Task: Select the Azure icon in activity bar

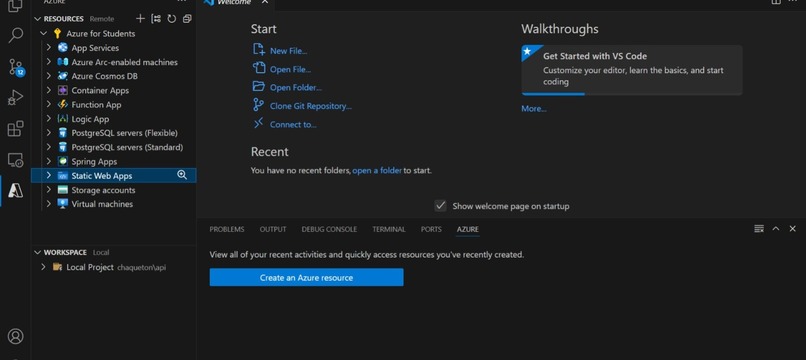Action: pyautogui.click(x=15, y=190)
